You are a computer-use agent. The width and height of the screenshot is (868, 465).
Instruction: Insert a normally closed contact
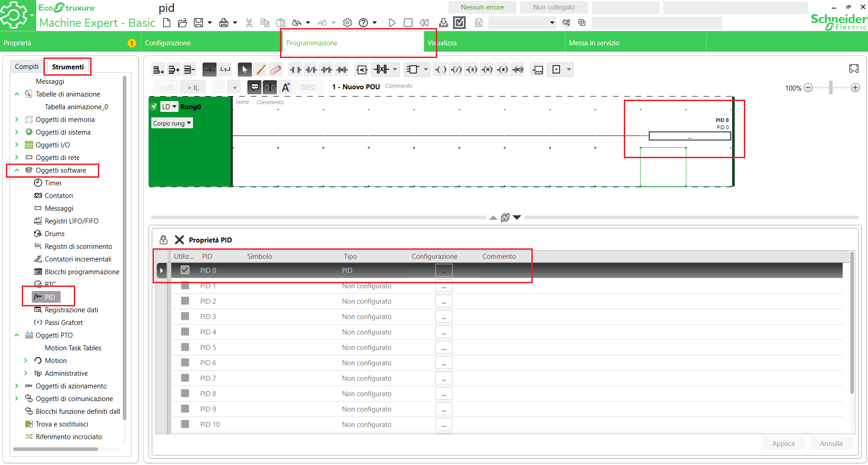pos(311,69)
